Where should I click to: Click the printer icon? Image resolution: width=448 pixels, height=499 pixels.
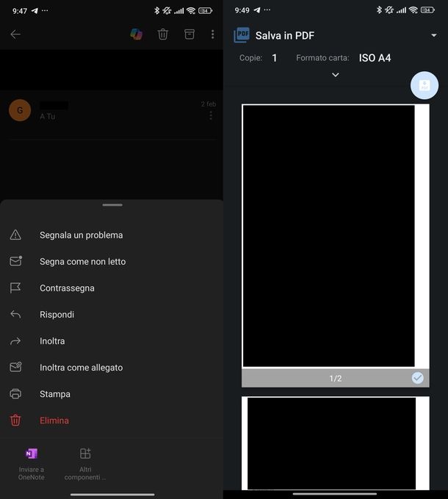coord(15,394)
